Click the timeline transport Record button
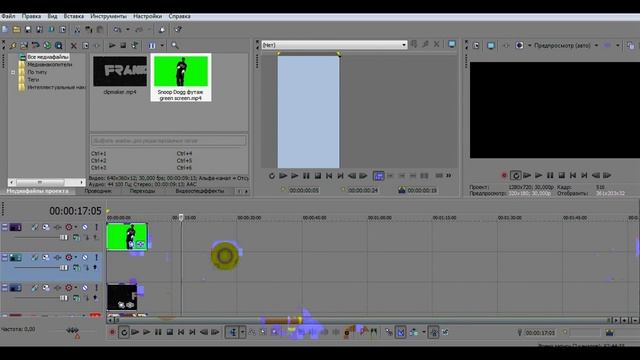The width and height of the screenshot is (640, 360). pyautogui.click(x=112, y=332)
